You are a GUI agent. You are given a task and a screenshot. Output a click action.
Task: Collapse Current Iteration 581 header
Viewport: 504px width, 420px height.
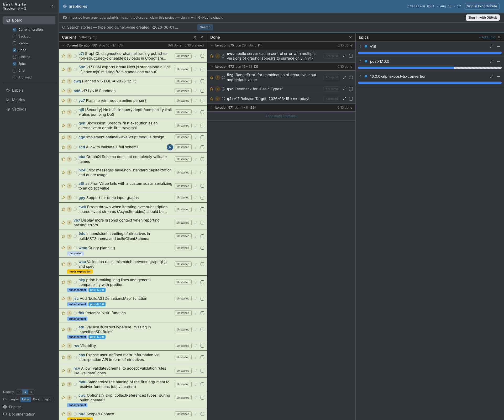tap(63, 45)
